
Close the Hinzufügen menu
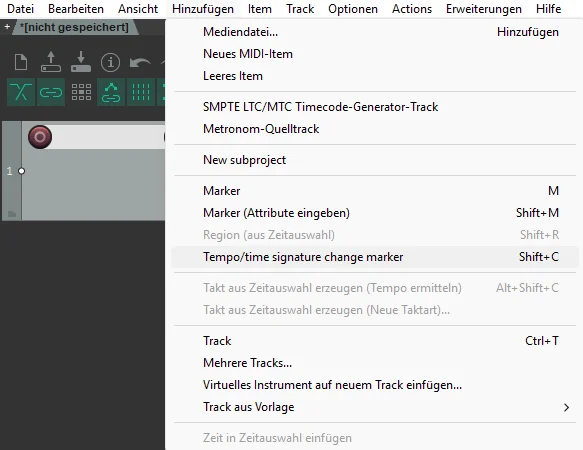tap(203, 9)
